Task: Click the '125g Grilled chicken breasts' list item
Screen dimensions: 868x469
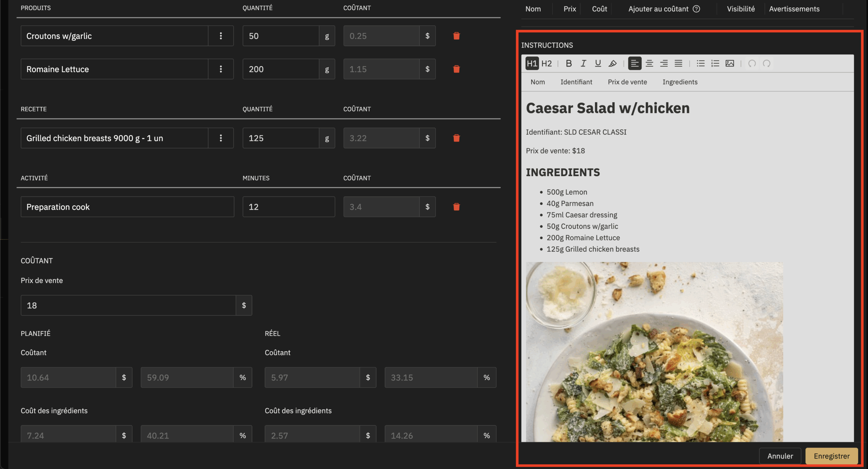Action: [x=593, y=249]
